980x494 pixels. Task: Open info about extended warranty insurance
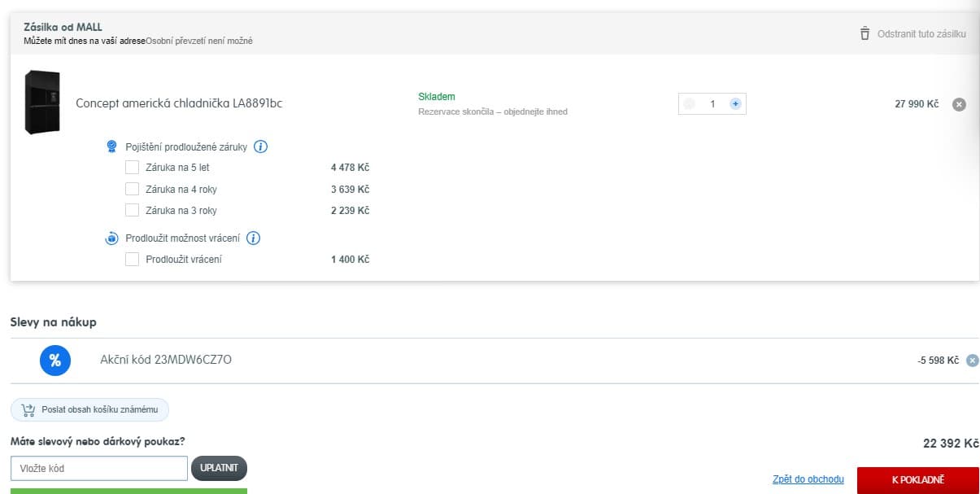[x=261, y=147]
